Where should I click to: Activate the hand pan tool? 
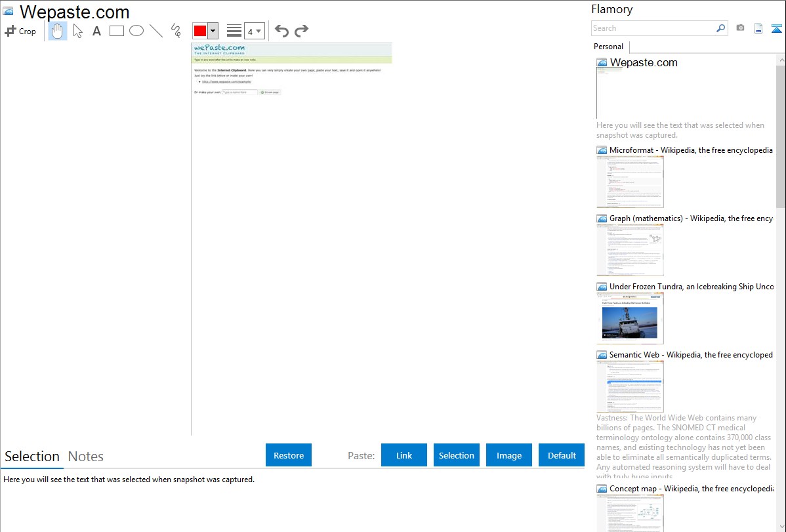(x=58, y=31)
